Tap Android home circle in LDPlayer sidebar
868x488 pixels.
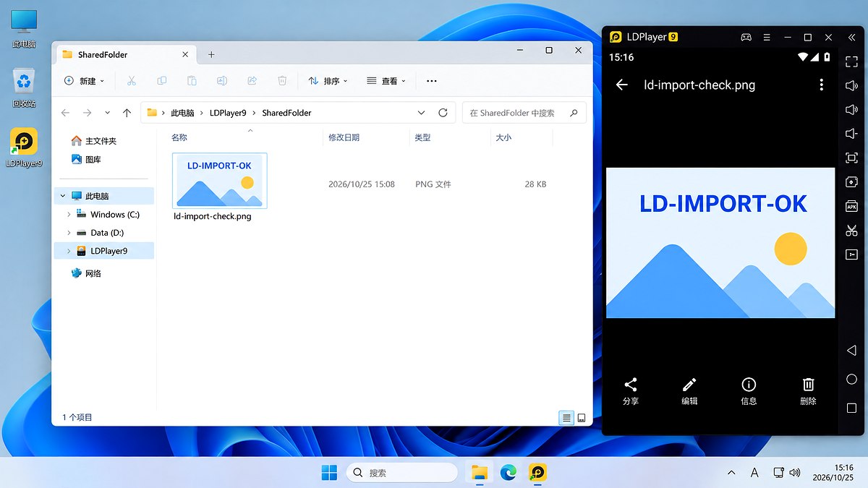pyautogui.click(x=851, y=380)
